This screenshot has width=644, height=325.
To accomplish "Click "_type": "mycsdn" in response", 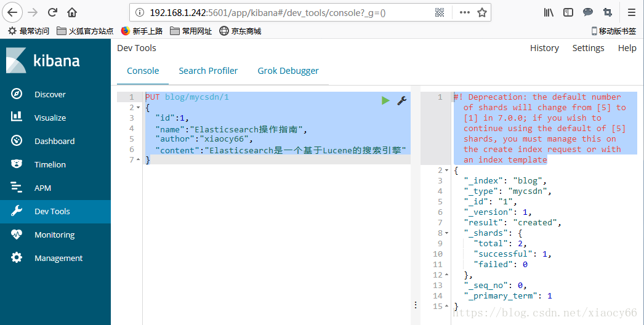I will 508,191.
